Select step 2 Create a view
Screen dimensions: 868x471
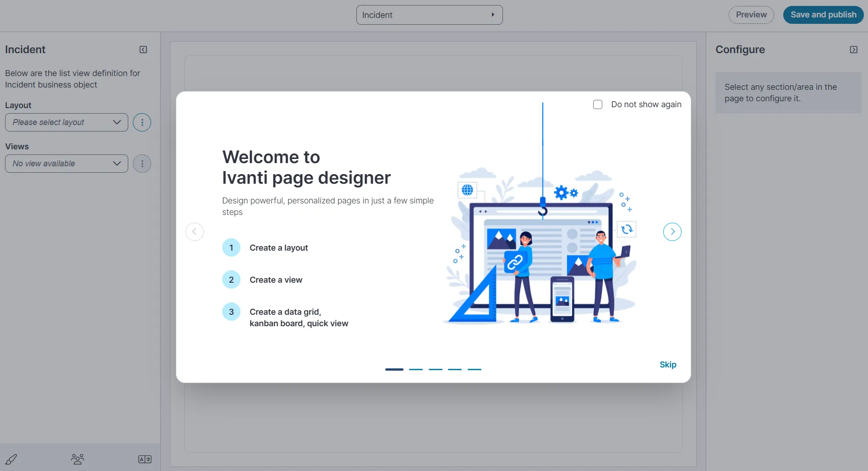coord(262,279)
